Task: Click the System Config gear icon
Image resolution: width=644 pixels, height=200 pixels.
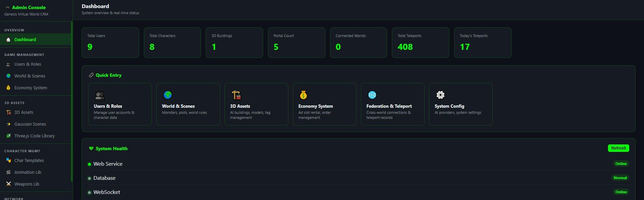Action: (440, 95)
